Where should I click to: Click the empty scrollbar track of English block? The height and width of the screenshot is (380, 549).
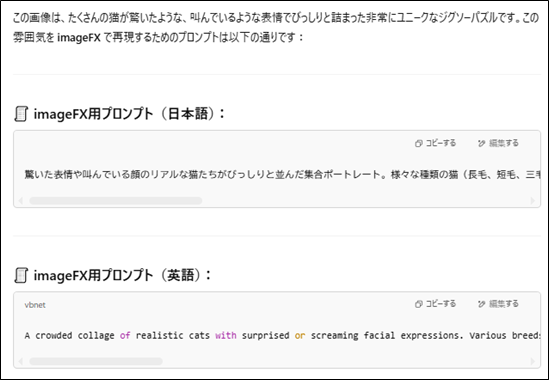(346, 361)
